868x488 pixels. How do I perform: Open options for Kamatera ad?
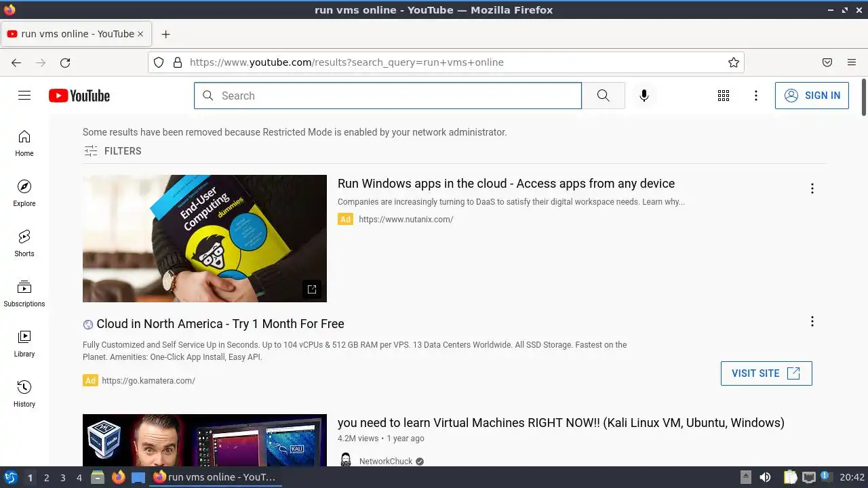point(812,321)
